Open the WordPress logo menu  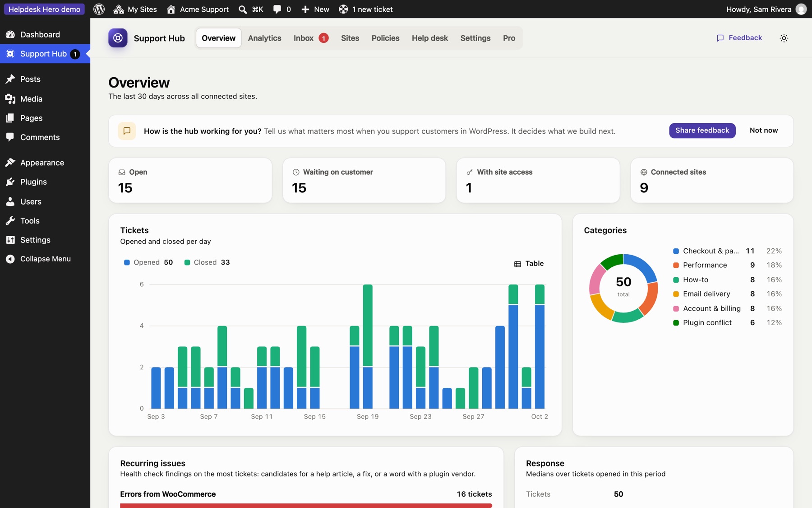click(x=99, y=9)
